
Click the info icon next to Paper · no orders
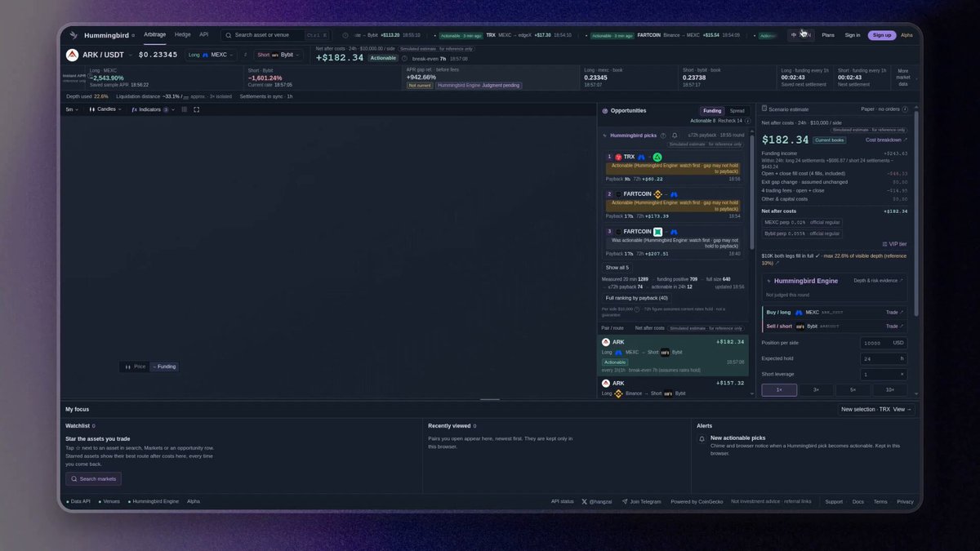click(905, 109)
